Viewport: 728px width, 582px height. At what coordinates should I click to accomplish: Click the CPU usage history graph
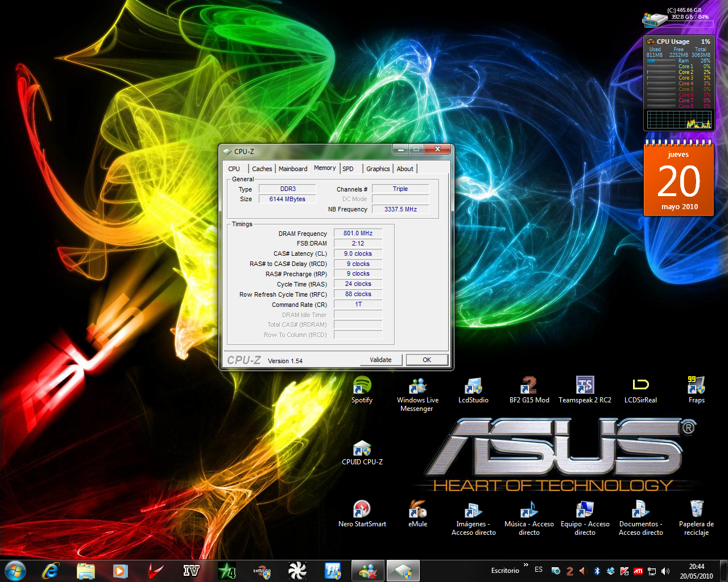click(x=679, y=119)
